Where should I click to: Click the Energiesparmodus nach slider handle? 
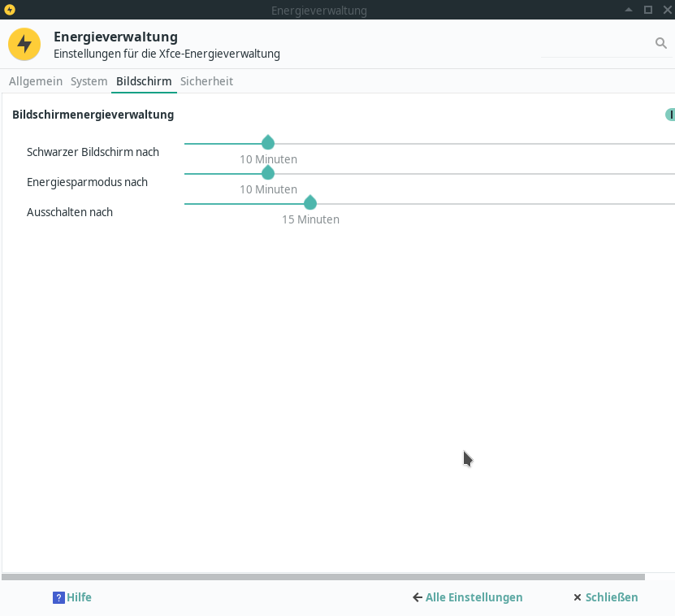coord(268,173)
